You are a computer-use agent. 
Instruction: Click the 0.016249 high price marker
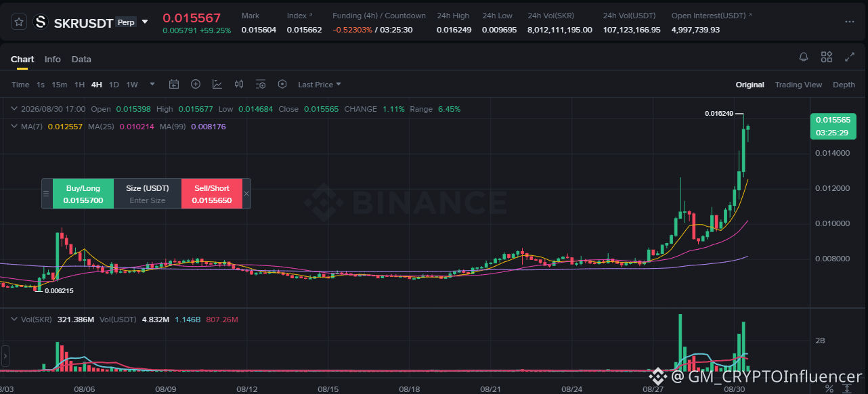[718, 114]
